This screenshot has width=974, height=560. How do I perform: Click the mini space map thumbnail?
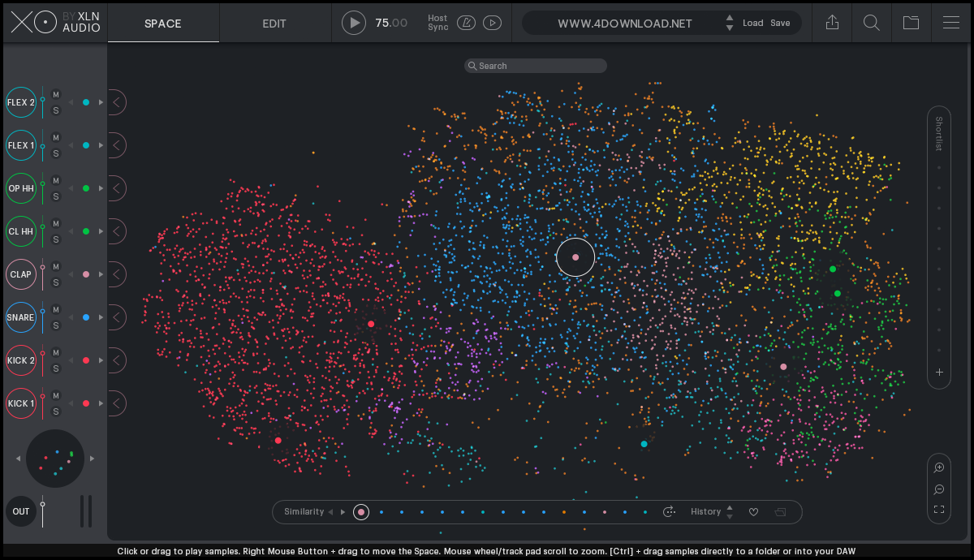(55, 459)
